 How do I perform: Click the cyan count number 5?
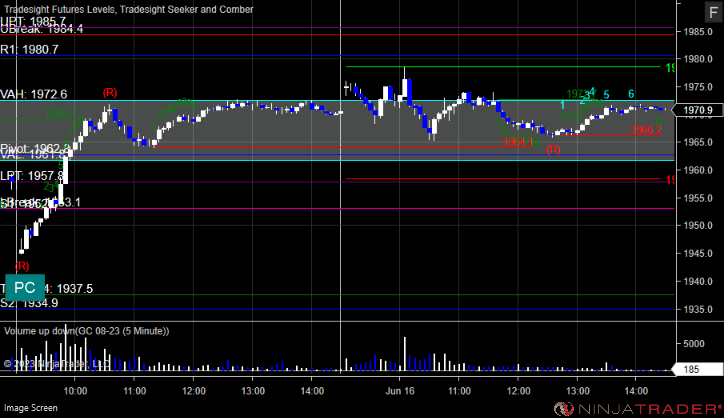[606, 95]
